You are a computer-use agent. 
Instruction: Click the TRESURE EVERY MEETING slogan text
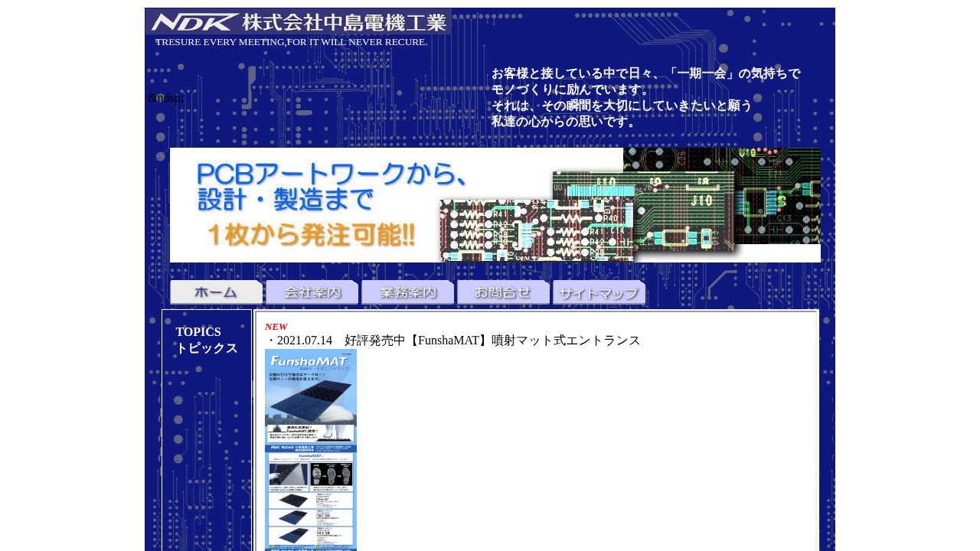tap(291, 41)
